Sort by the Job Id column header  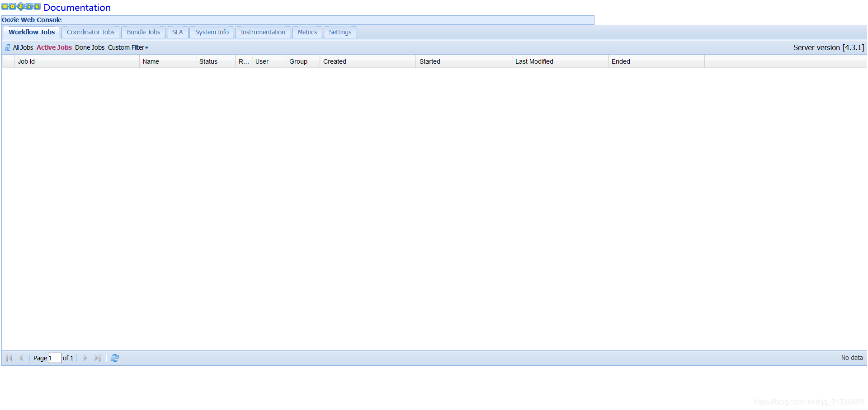(77, 61)
